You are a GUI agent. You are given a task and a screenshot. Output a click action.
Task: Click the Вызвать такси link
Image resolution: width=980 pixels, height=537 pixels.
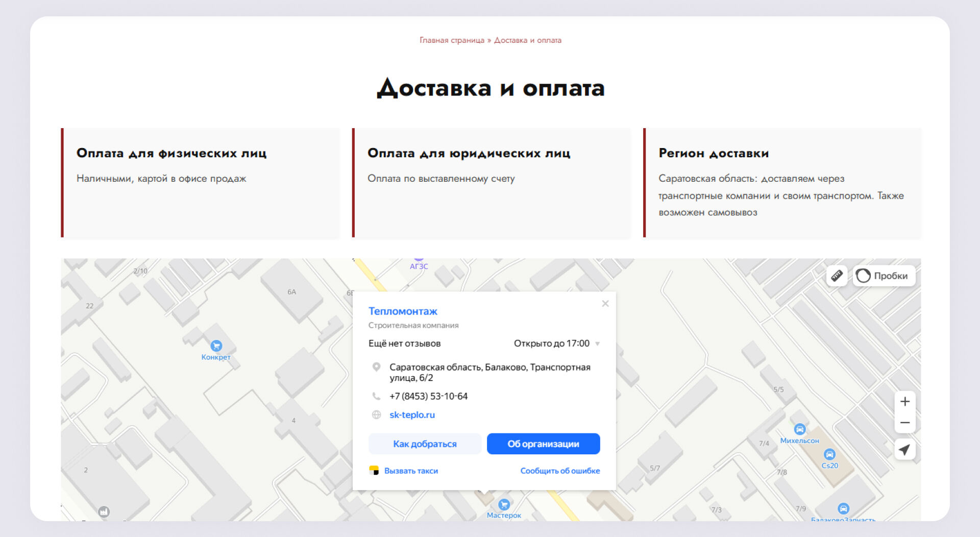click(410, 471)
